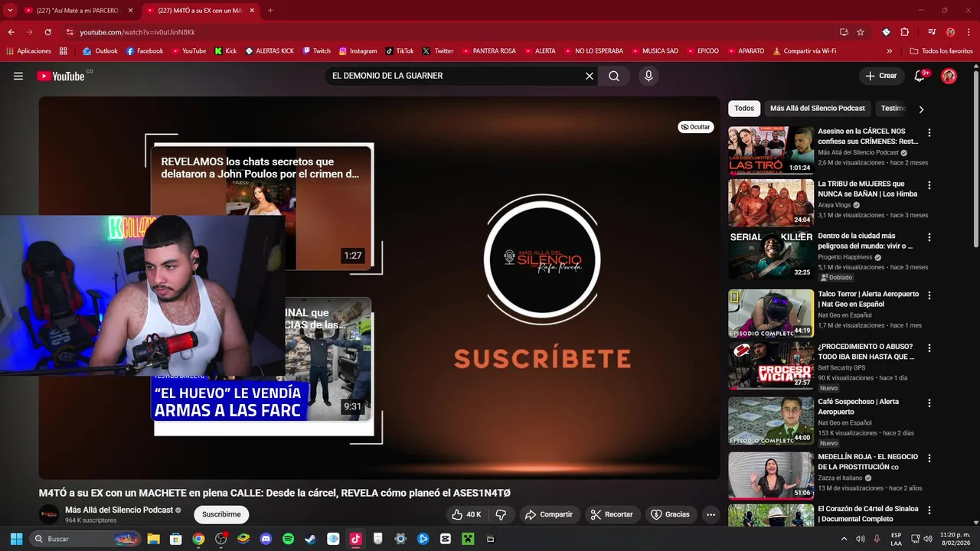The width and height of the screenshot is (980, 551).
Task: Select the Todos filter chip
Action: point(744,109)
